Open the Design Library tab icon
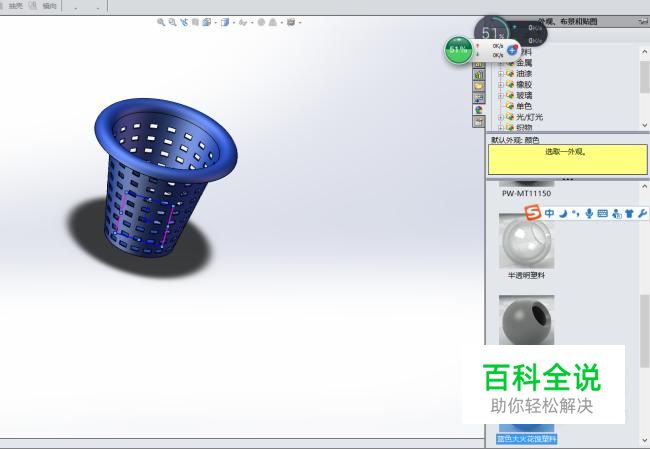The image size is (650, 449). point(479,75)
